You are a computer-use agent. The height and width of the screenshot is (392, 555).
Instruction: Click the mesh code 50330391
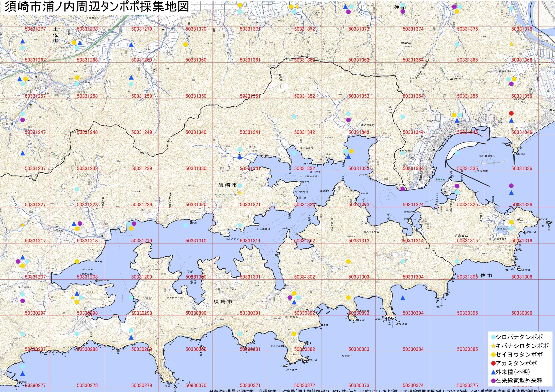coord(250,313)
